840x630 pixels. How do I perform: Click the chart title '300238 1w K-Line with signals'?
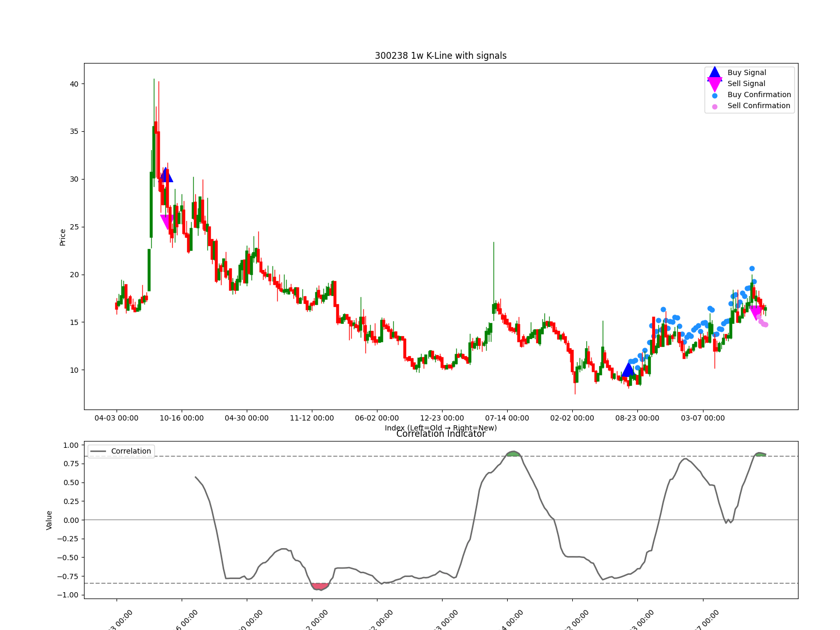[x=440, y=56]
